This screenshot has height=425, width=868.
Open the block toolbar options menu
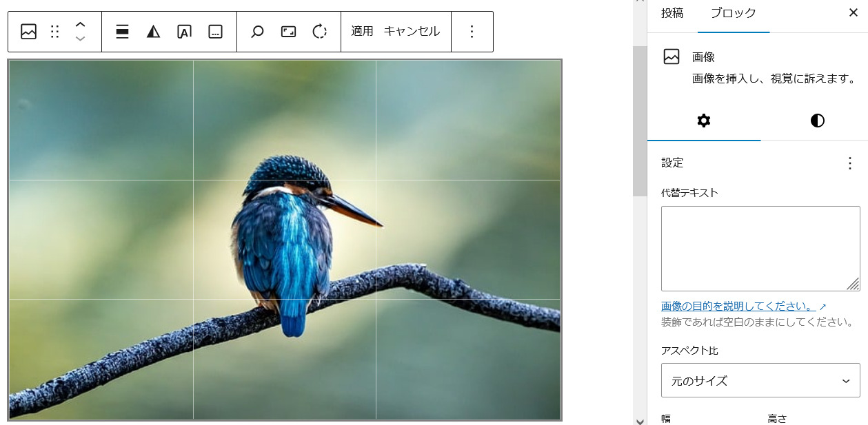[472, 32]
